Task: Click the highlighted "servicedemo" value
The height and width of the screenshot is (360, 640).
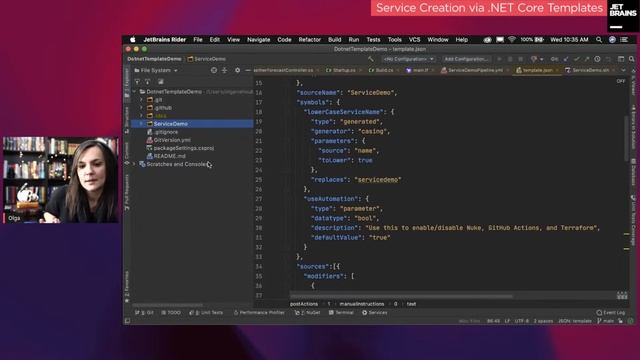Action: tap(378, 180)
